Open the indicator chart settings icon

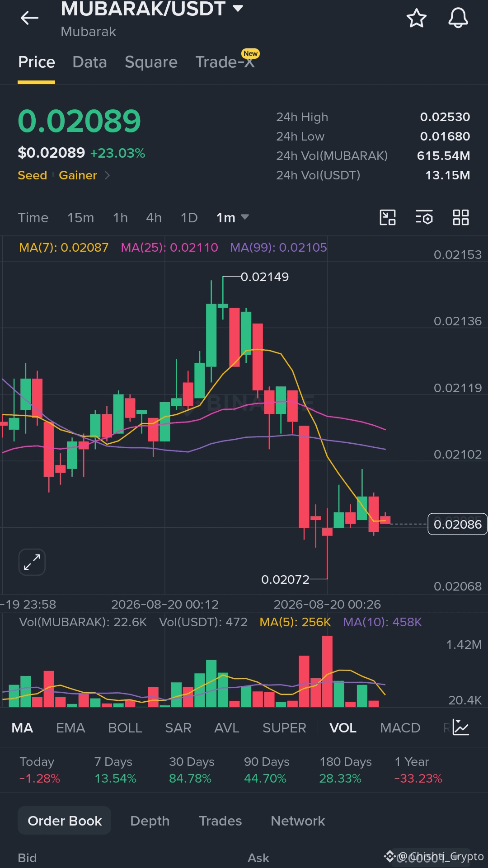[x=461, y=727]
